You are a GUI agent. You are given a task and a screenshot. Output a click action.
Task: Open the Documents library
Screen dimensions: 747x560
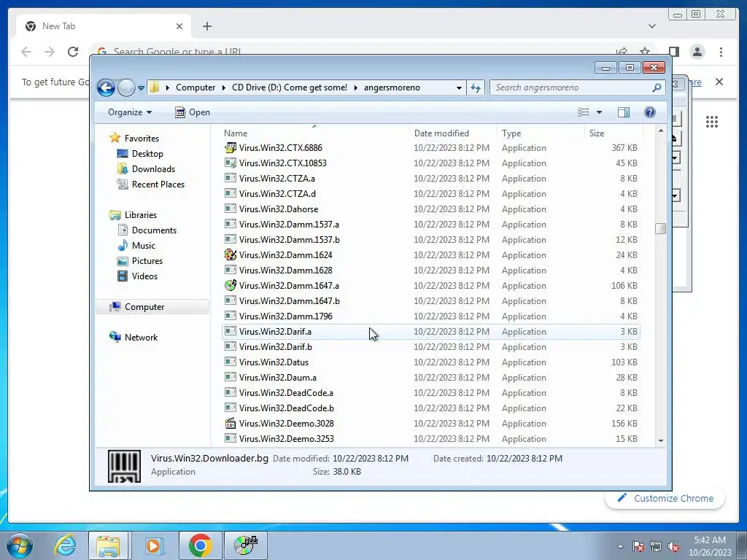click(154, 230)
